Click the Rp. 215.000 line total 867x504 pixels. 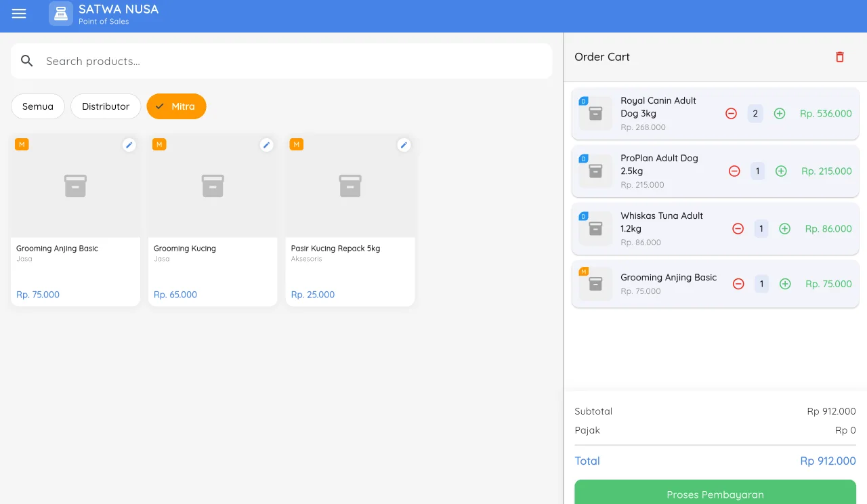point(826,171)
